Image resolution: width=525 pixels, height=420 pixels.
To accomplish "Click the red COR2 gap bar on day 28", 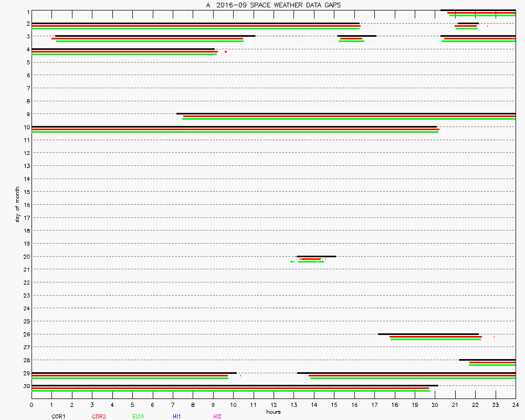I will tap(492, 362).
